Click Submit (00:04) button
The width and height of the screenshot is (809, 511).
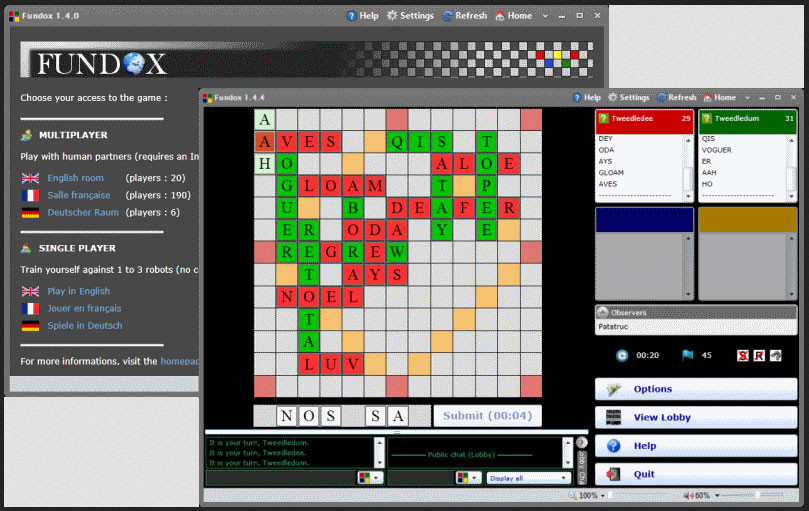[488, 416]
